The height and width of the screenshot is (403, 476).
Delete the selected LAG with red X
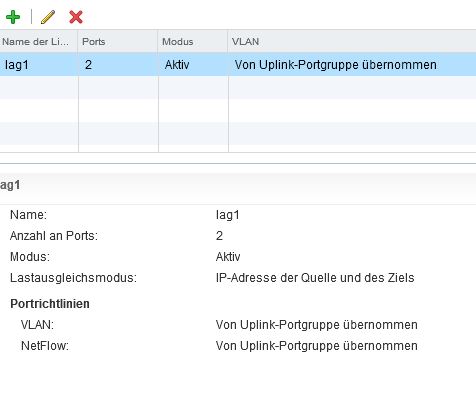click(76, 17)
